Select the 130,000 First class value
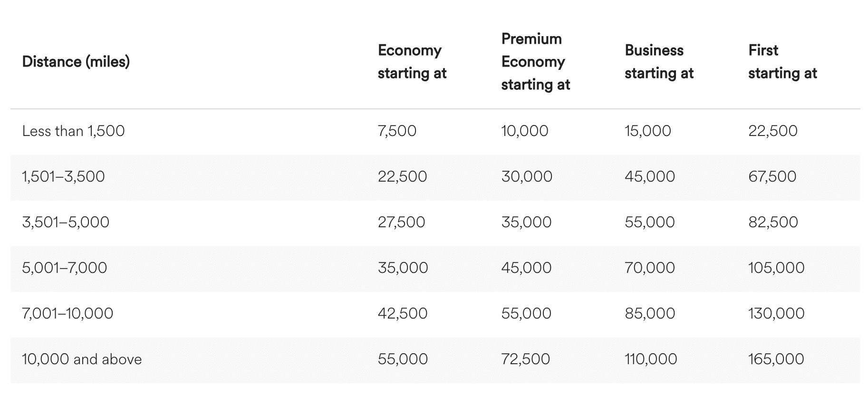 (x=776, y=314)
